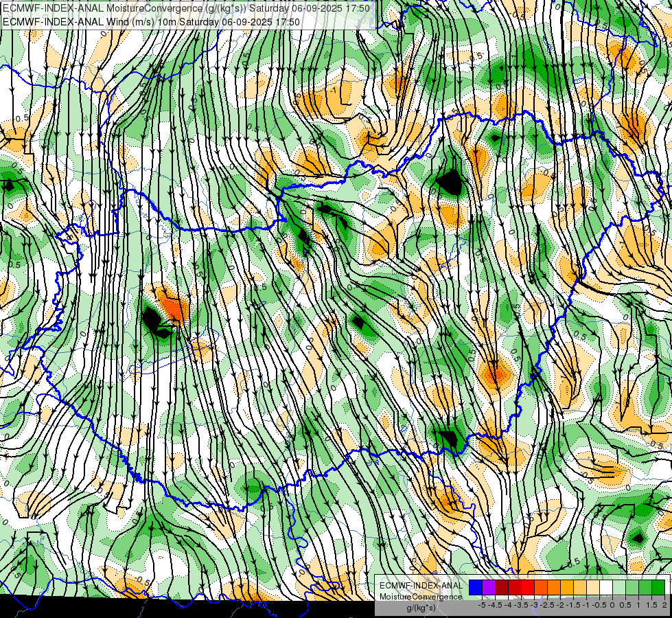672x618 pixels.
Task: Click legend tick value -4
Action: 508,605
